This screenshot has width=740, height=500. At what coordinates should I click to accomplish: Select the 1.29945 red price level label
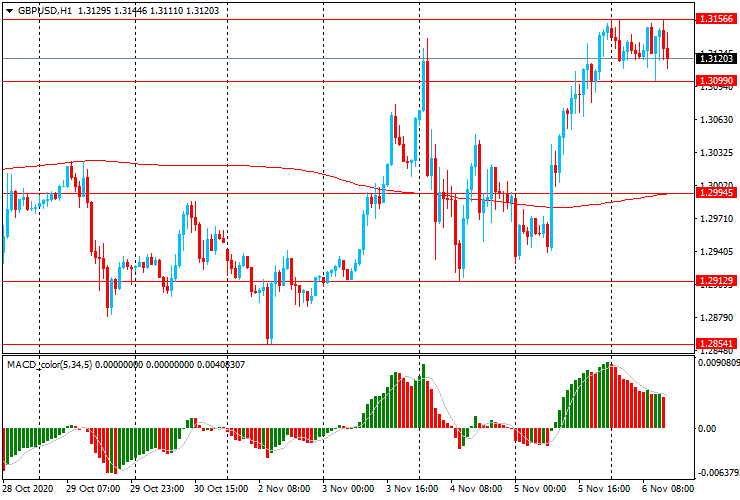(716, 193)
